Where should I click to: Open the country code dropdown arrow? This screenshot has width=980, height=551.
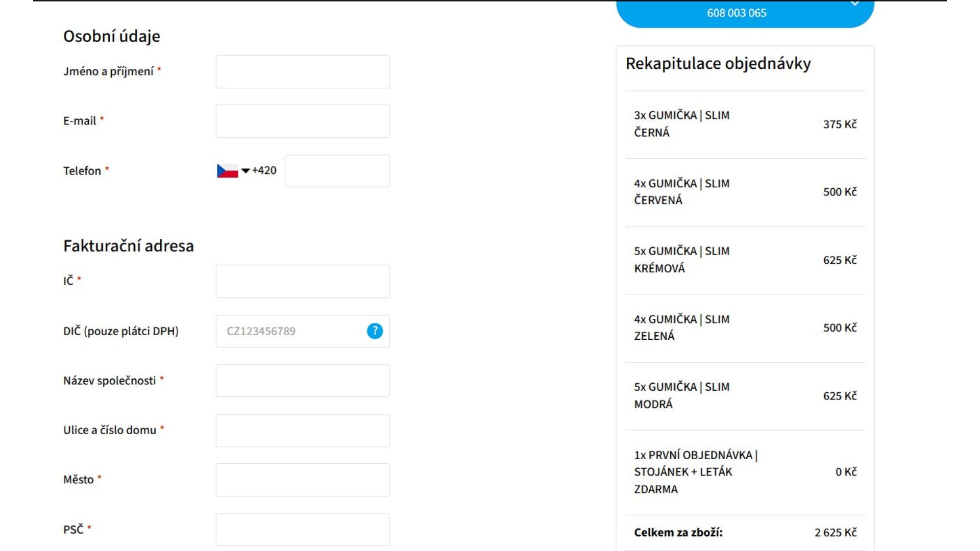247,171
